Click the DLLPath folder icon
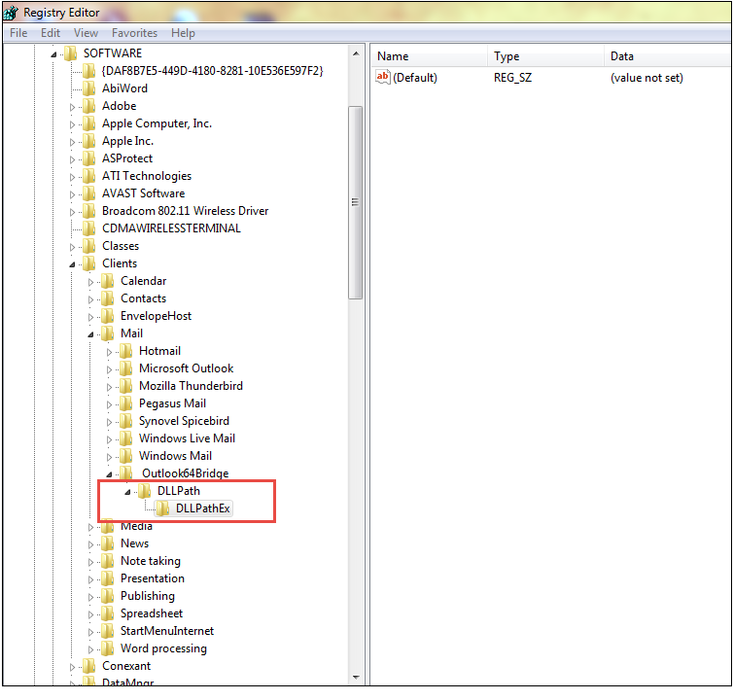Image resolution: width=734 pixels, height=700 pixels. [x=144, y=491]
